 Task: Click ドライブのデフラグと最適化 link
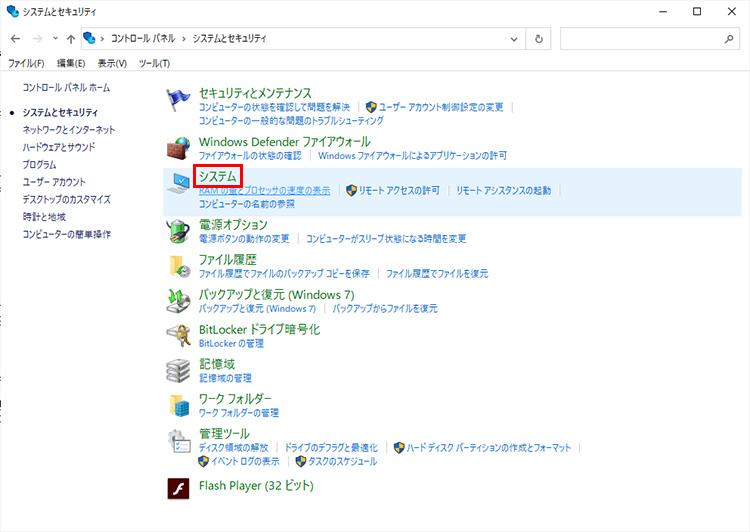pos(331,447)
